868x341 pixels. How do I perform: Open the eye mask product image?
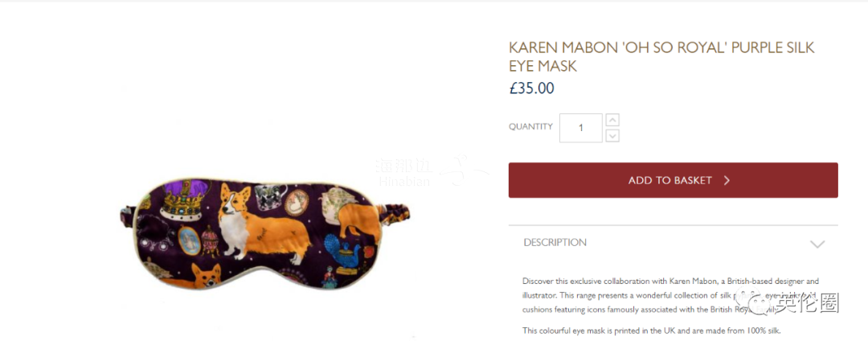(264, 233)
